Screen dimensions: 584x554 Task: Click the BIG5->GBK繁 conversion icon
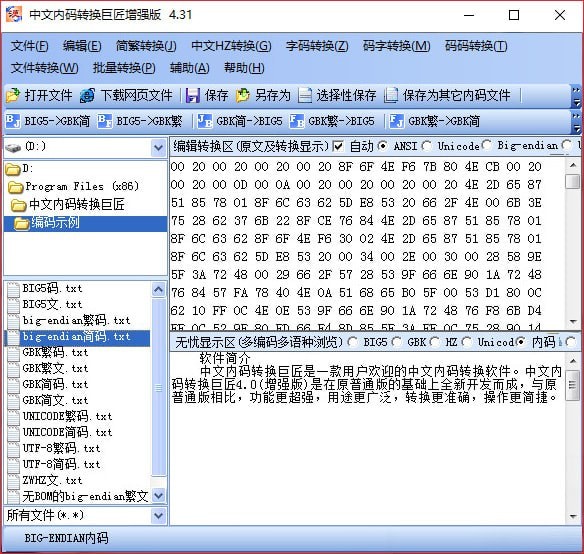(x=105, y=121)
